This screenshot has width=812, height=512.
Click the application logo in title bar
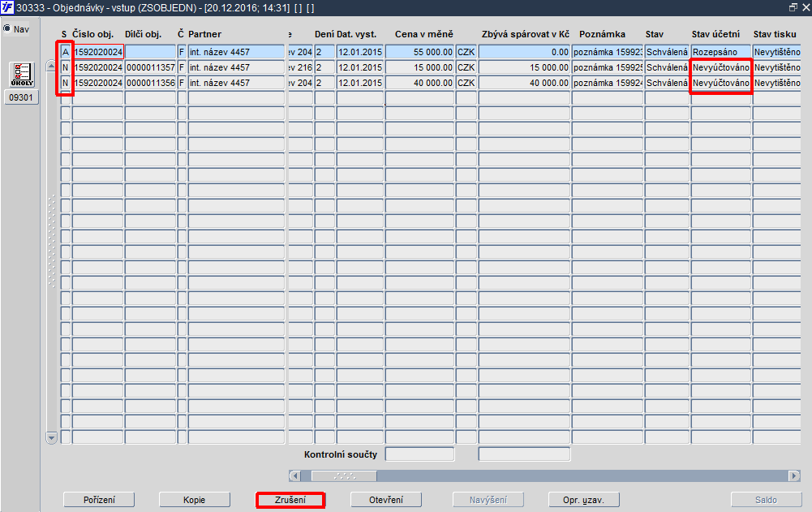tap(7, 7)
